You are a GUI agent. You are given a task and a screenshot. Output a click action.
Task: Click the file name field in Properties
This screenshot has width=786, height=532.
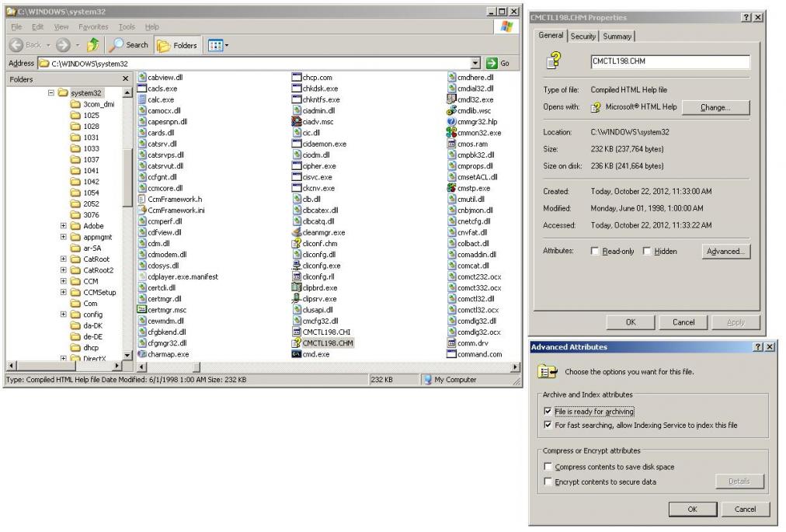(x=670, y=61)
